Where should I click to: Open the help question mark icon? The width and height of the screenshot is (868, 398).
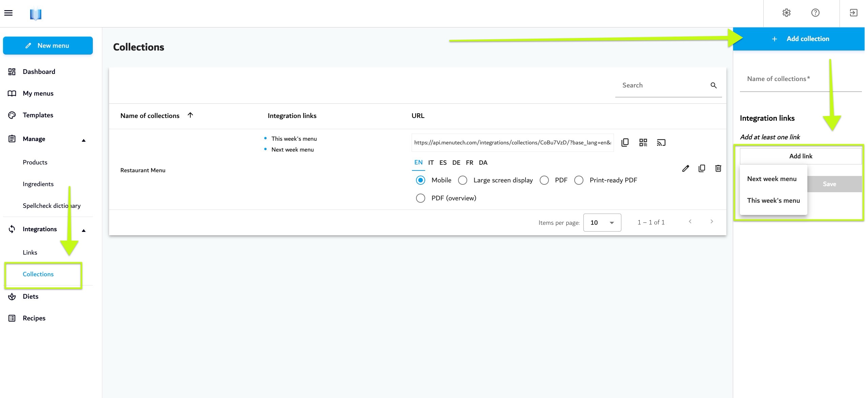click(x=815, y=13)
